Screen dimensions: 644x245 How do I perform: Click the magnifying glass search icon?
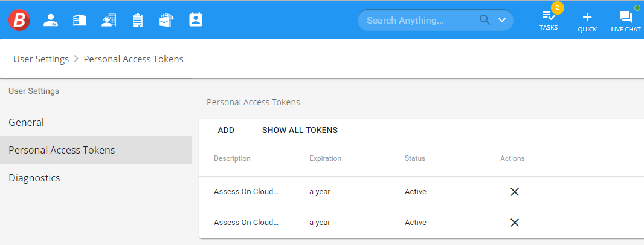pos(485,20)
